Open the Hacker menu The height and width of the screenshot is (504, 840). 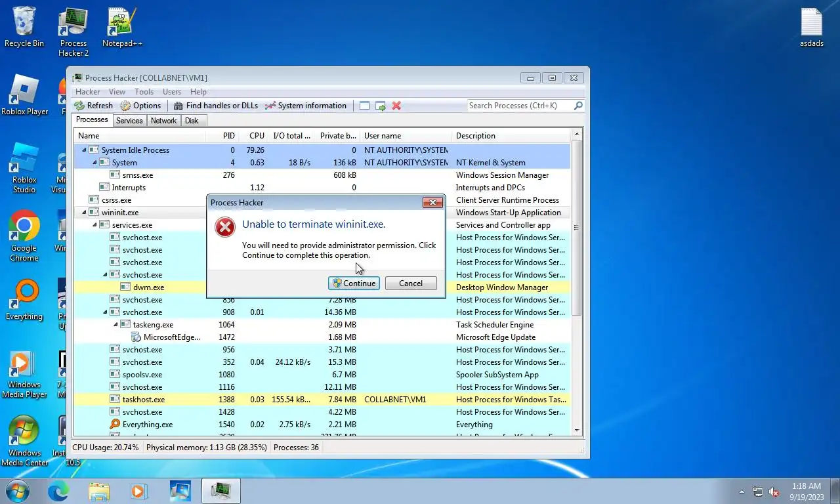[x=88, y=92]
